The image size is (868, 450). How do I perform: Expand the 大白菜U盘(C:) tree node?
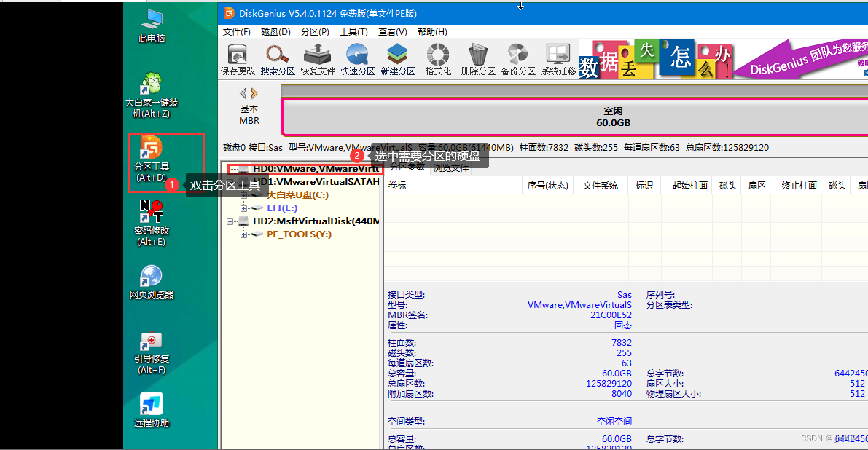pyautogui.click(x=243, y=195)
